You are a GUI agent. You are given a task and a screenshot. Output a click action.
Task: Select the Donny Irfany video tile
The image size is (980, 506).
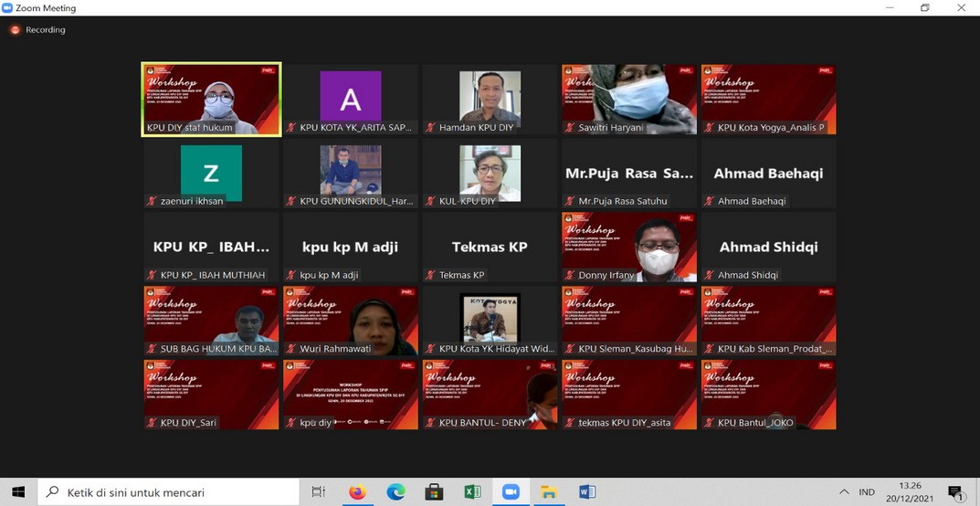(x=629, y=247)
